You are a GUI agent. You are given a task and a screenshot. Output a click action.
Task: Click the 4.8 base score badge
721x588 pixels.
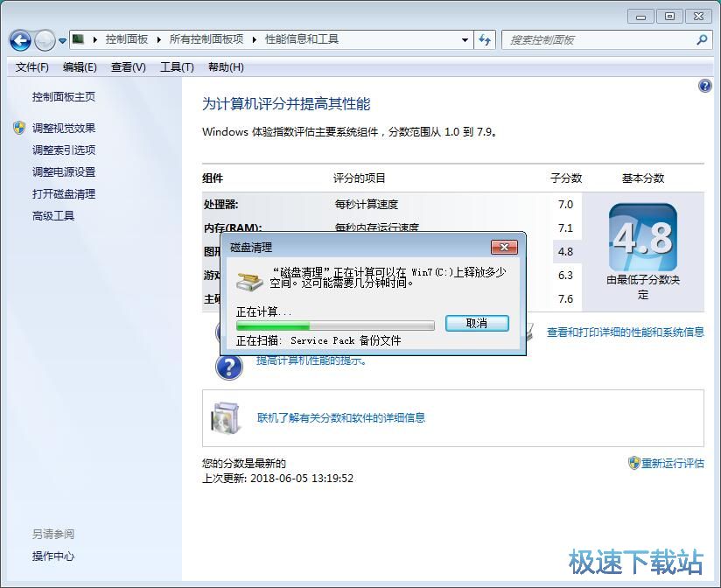click(643, 237)
